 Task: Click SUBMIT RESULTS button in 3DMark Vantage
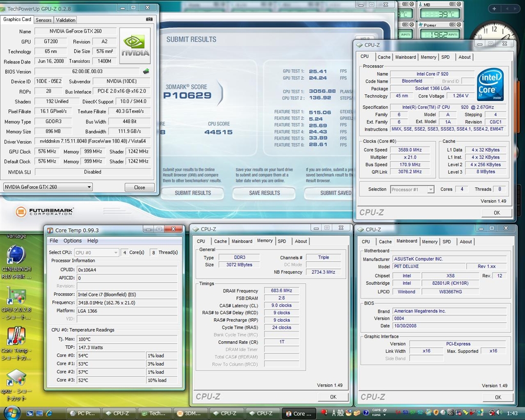(192, 193)
